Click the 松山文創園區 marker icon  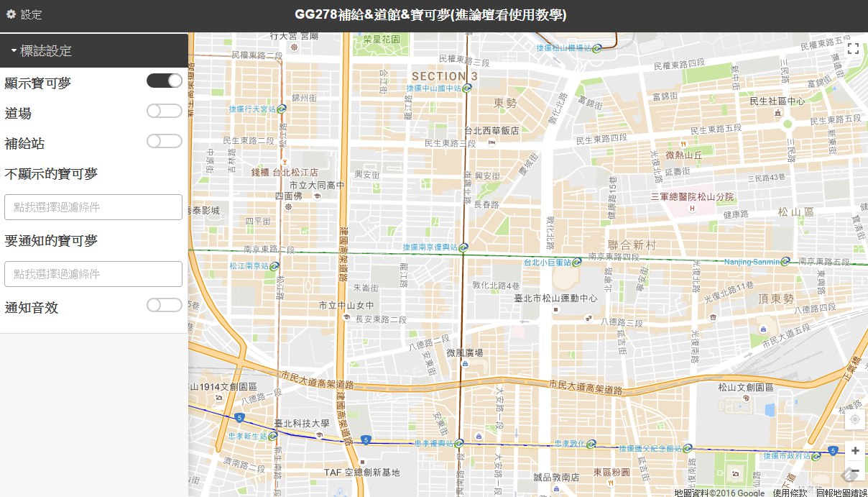(x=747, y=398)
